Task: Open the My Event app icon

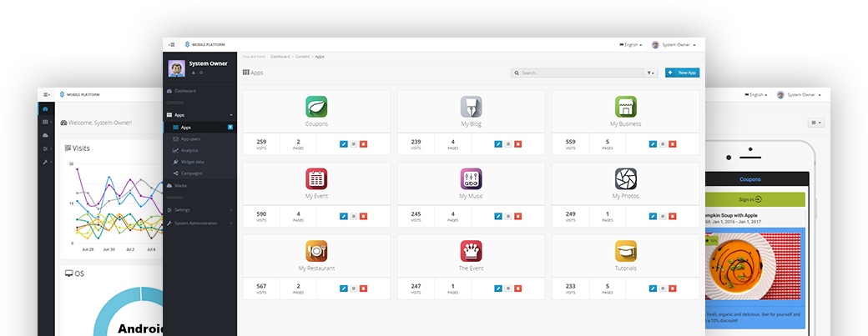Action: click(316, 178)
